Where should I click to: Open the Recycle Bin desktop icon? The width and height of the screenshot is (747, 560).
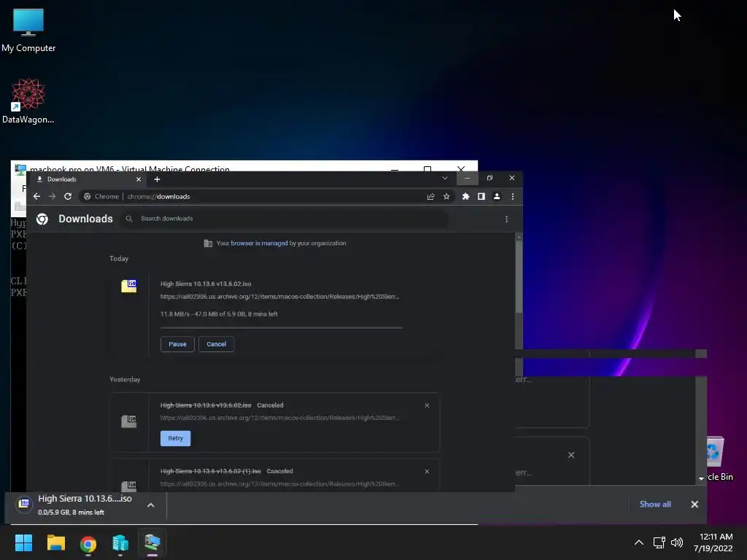pyautogui.click(x=720, y=458)
